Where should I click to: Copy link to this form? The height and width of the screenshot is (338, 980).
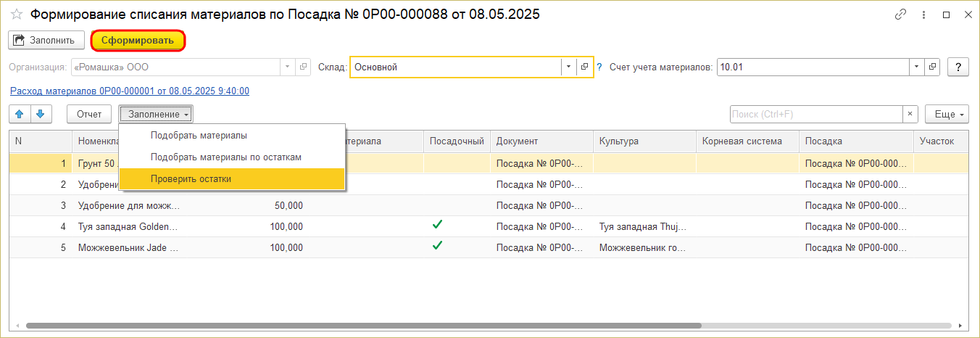coord(901,15)
